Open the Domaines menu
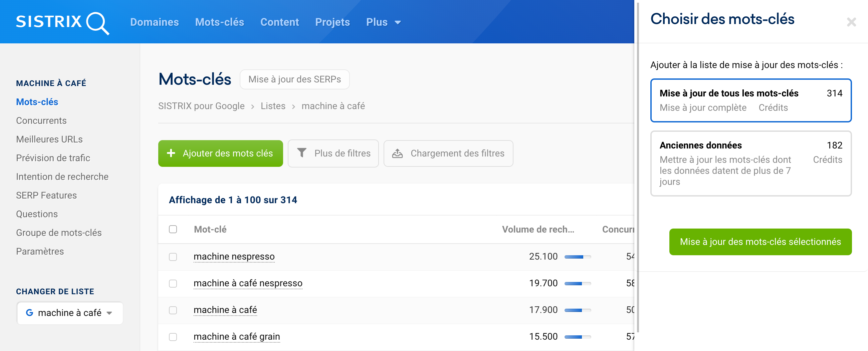Image resolution: width=868 pixels, height=351 pixels. (154, 22)
